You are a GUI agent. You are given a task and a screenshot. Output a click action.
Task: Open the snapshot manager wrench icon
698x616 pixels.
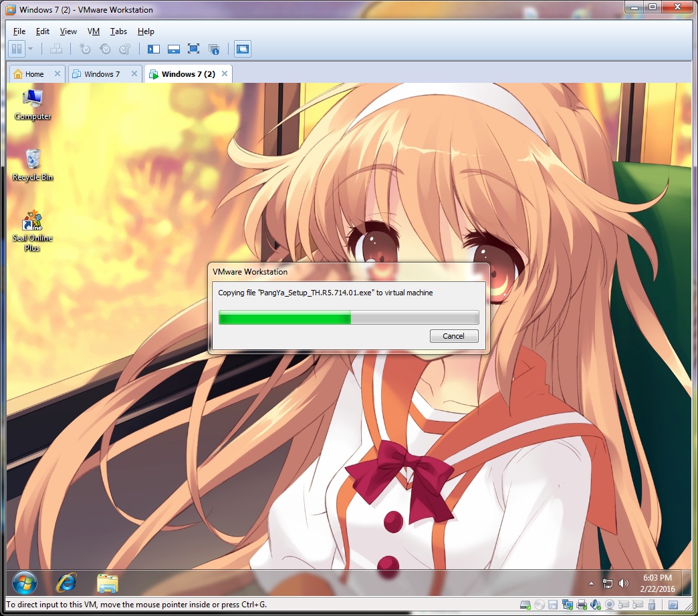click(125, 49)
